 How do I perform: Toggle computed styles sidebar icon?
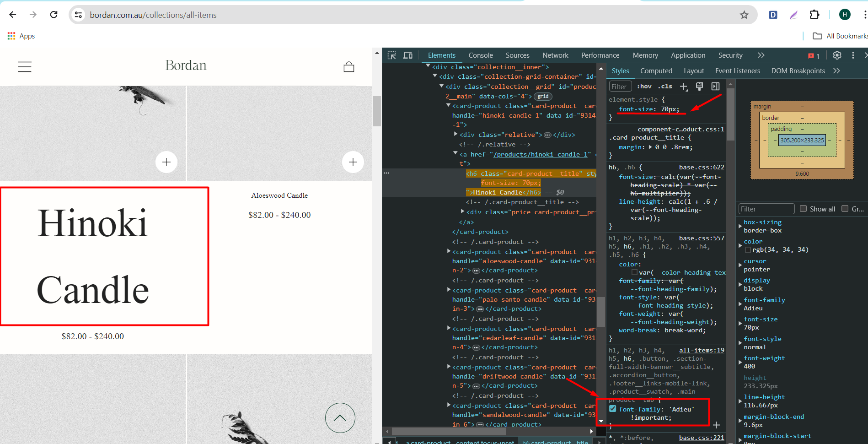click(x=715, y=87)
